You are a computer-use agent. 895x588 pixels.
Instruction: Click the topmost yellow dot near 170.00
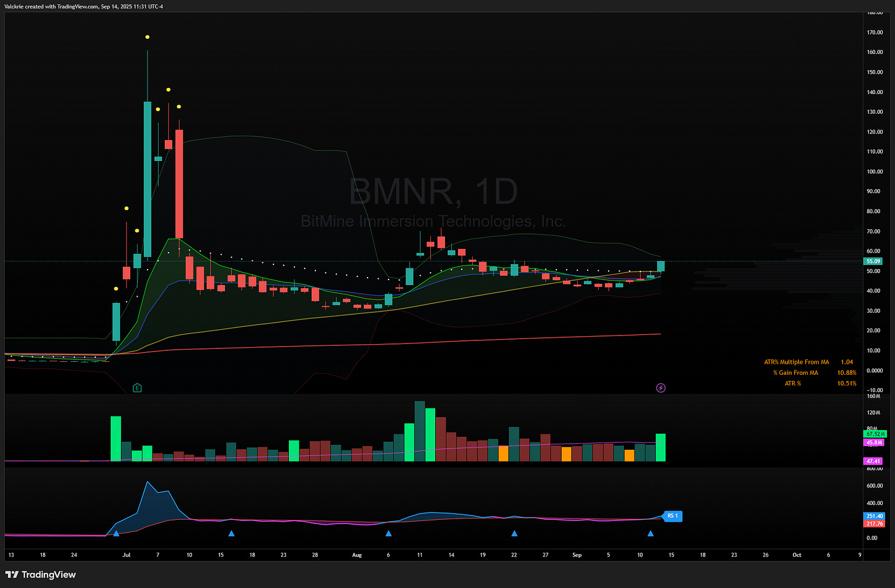148,37
